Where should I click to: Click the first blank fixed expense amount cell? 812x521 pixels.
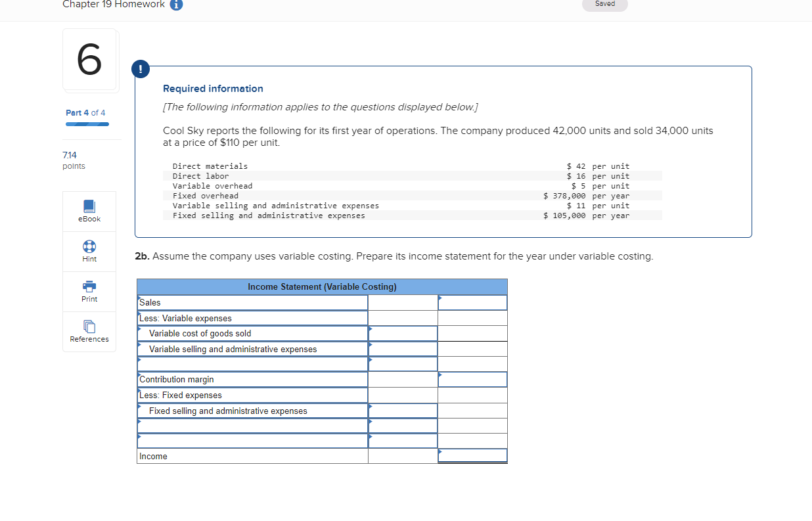coord(403,426)
